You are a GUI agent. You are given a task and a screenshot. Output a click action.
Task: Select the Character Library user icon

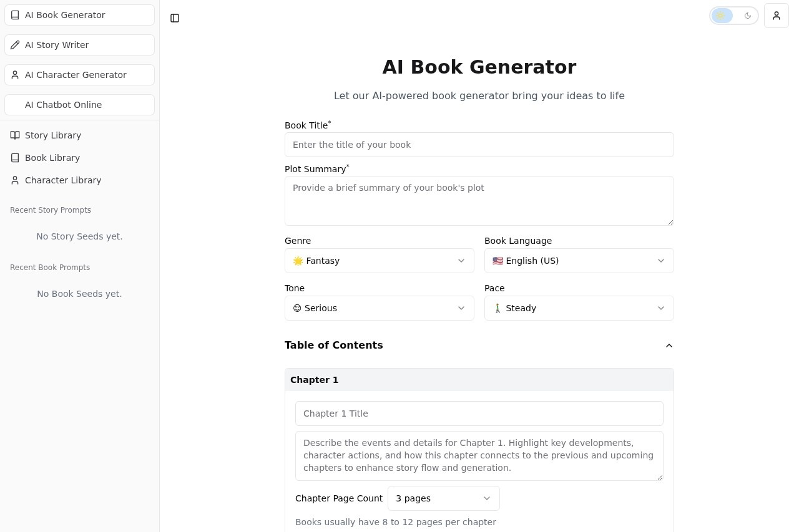tap(14, 180)
